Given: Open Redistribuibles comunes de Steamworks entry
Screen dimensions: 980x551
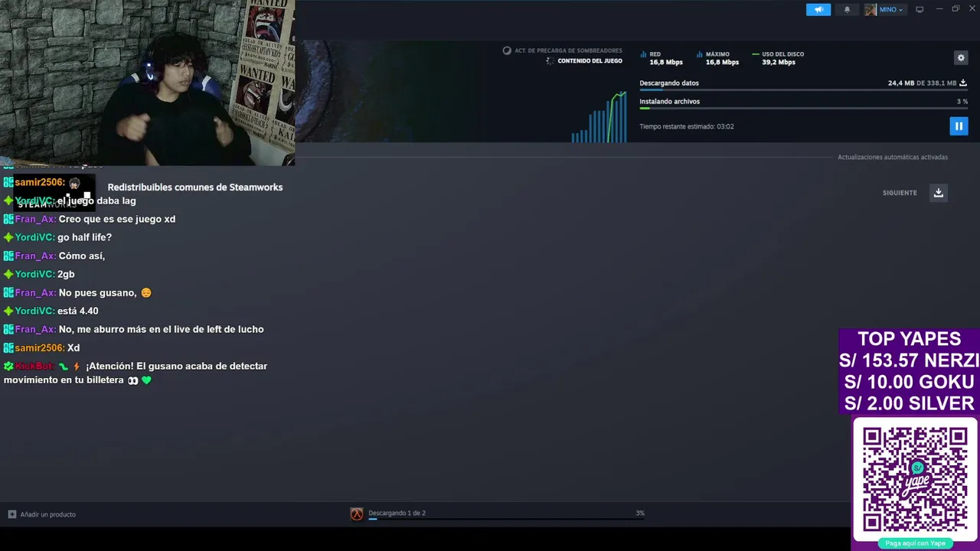Looking at the screenshot, I should (x=195, y=187).
